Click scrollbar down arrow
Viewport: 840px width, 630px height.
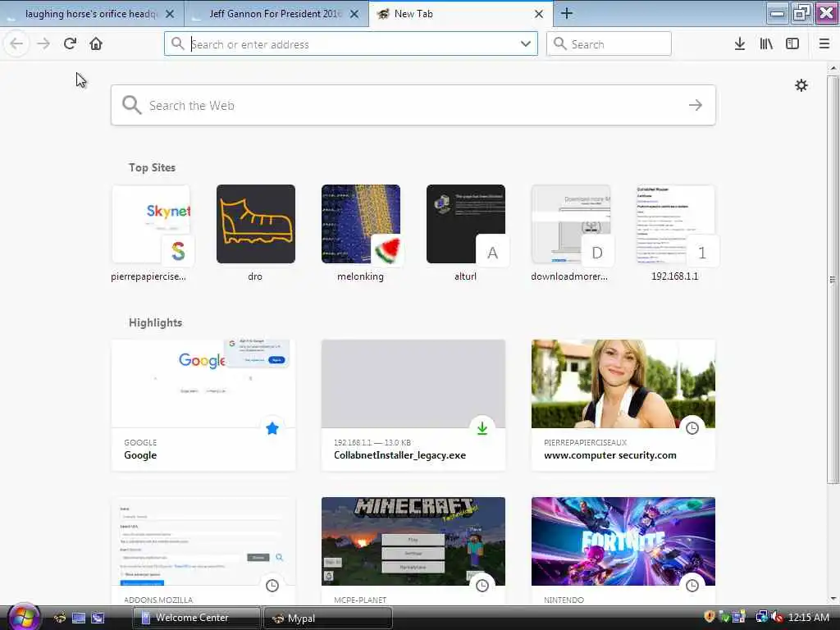[833, 598]
